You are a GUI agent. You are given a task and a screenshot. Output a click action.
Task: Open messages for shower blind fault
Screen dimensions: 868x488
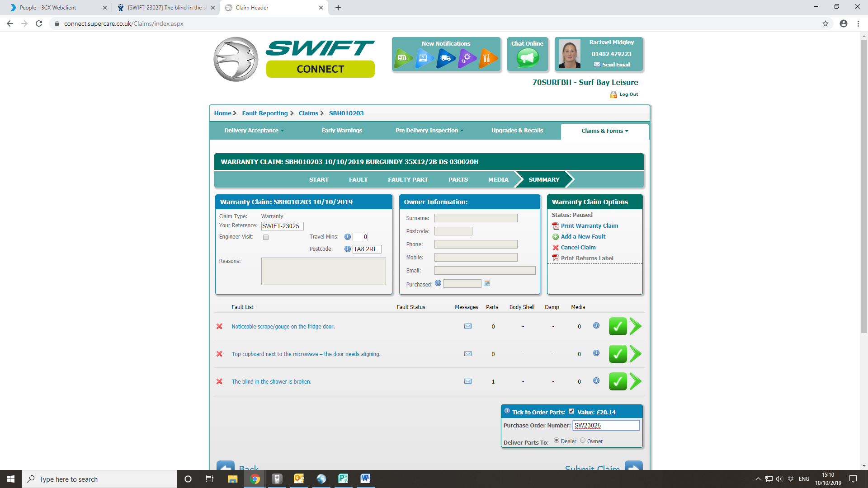[x=468, y=381]
